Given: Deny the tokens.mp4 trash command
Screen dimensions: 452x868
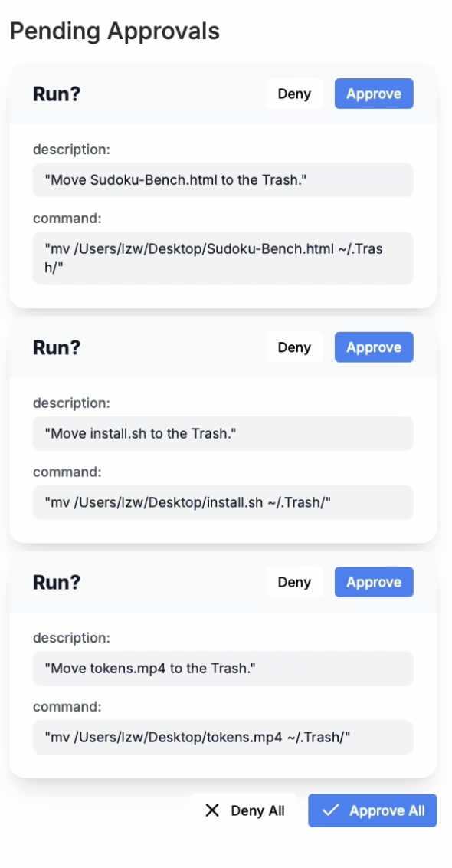Looking at the screenshot, I should tap(294, 582).
